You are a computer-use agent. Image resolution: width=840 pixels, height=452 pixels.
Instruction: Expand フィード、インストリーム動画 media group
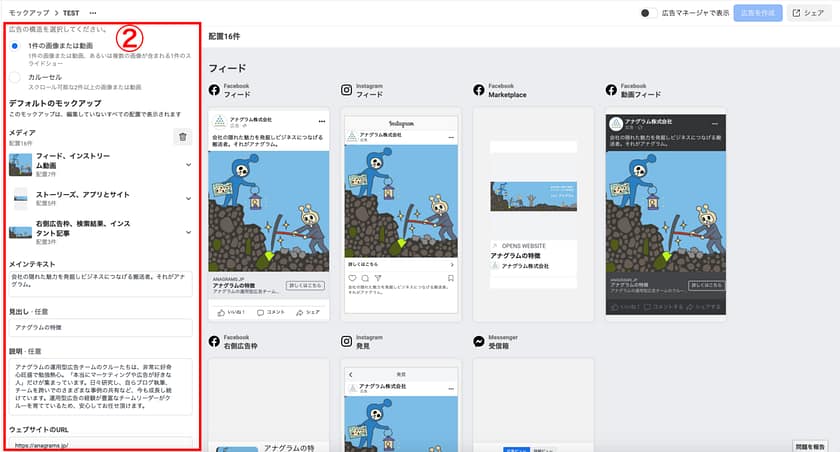pyautogui.click(x=188, y=164)
